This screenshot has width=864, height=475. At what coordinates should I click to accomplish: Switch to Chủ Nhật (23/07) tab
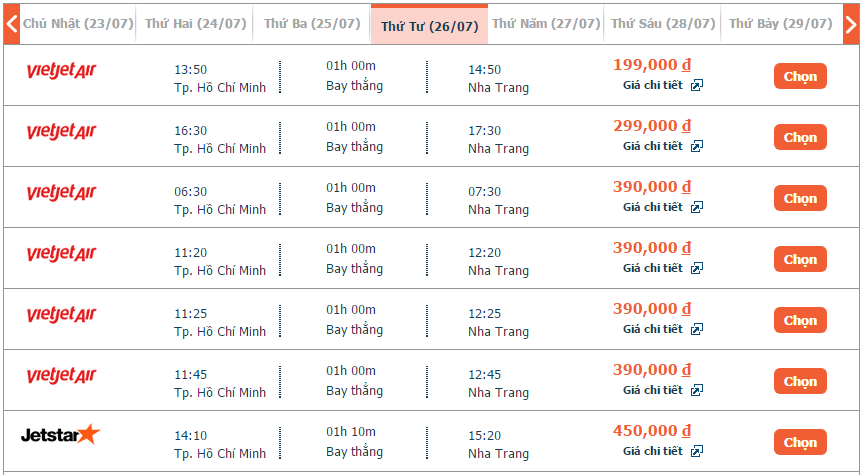point(78,24)
